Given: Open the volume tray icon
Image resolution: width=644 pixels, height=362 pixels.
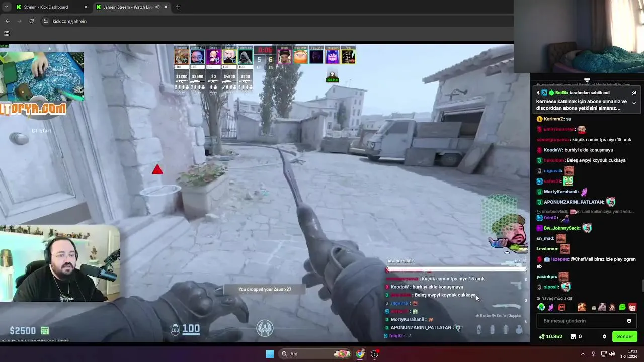Looking at the screenshot, I should click(612, 354).
